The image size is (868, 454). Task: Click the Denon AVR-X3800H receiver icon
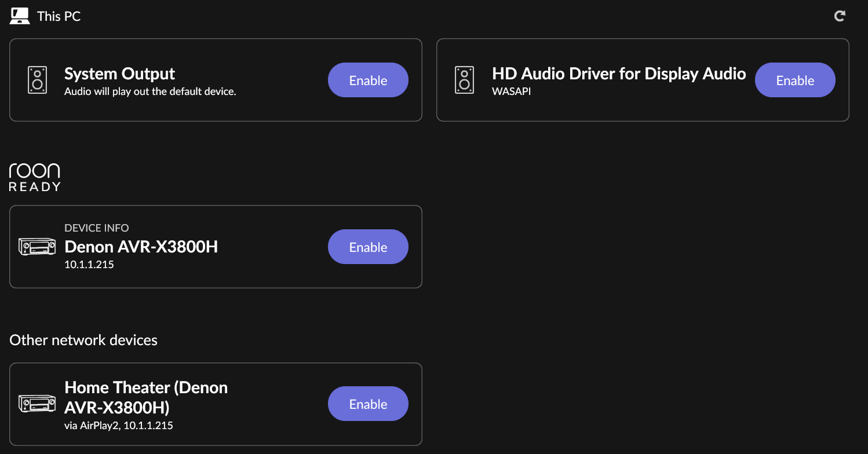pos(37,247)
